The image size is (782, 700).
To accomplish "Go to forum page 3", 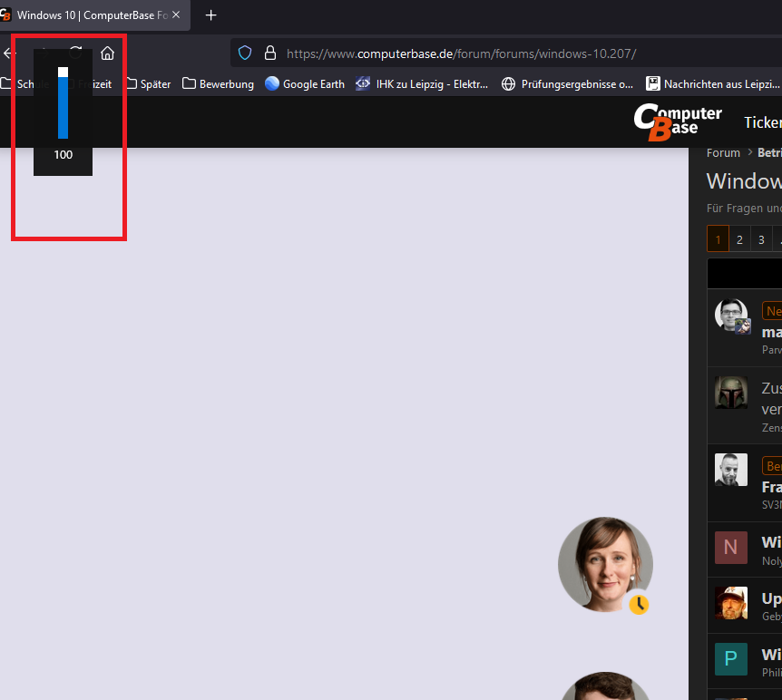I will pos(761,239).
